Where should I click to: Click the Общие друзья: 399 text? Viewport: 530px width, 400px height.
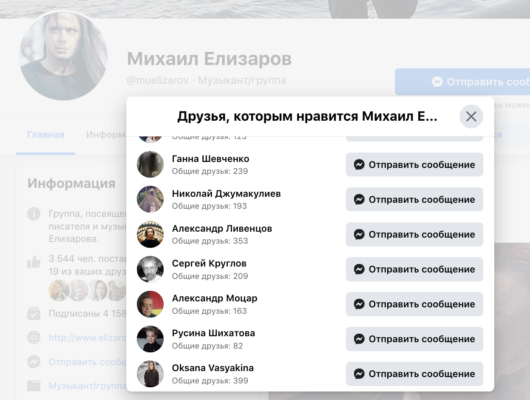tap(210, 381)
